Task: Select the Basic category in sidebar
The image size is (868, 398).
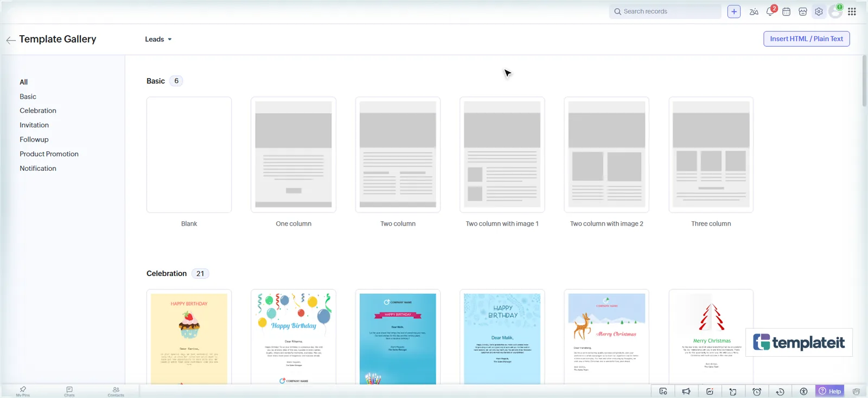Action: tap(28, 97)
